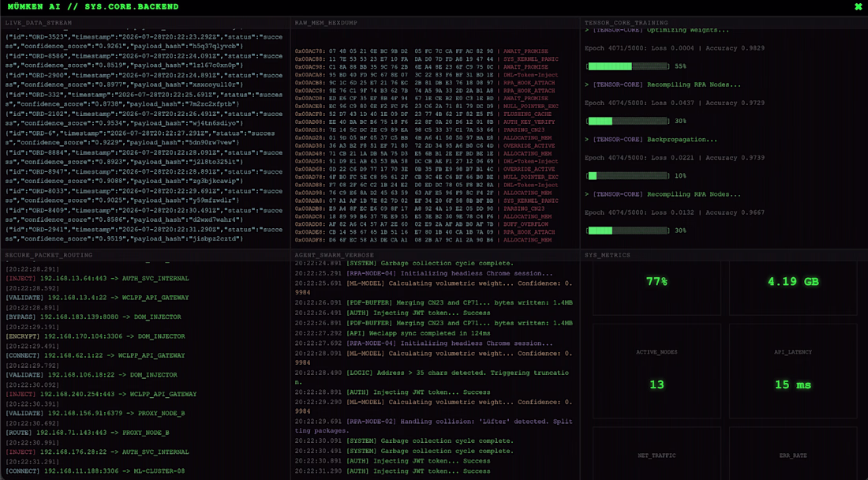Click the ORD-8884 data stream entry
The image size is (868, 480).
pyautogui.click(x=144, y=157)
